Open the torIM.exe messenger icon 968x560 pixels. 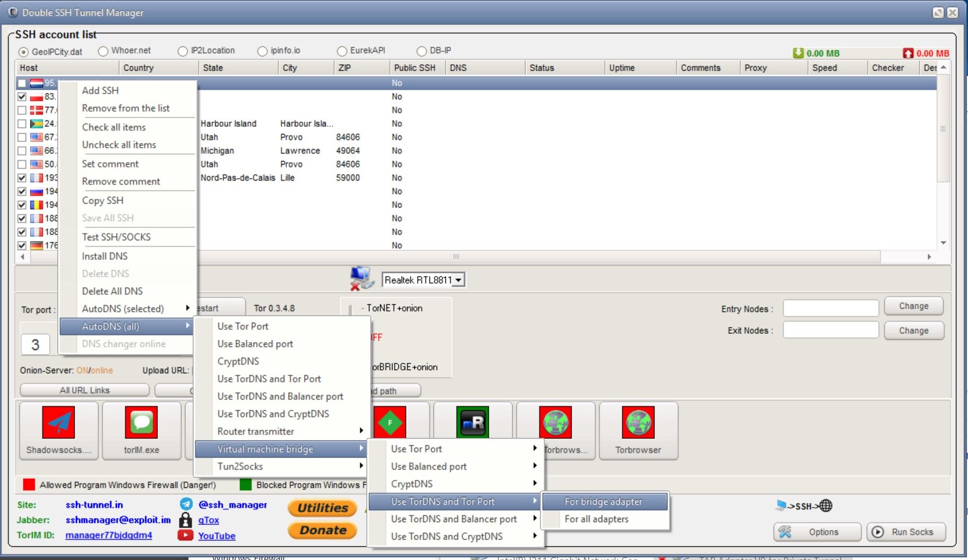(x=141, y=423)
